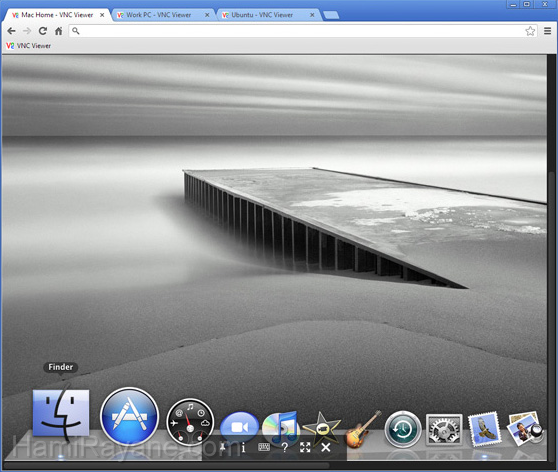Open the Dashboard dock icon
Viewport: 558px width, 472px height.
[190, 423]
